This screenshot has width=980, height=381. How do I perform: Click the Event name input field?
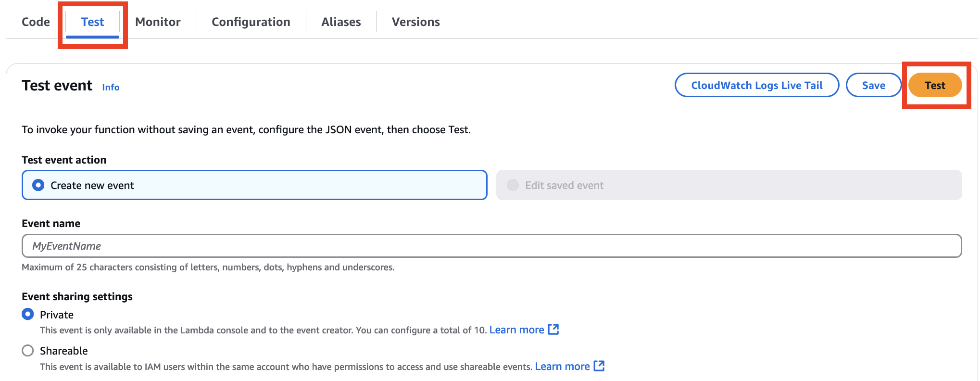pyautogui.click(x=490, y=246)
